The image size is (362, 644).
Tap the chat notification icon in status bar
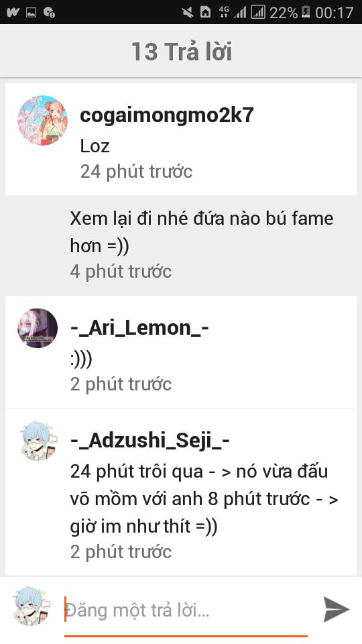[x=49, y=12]
